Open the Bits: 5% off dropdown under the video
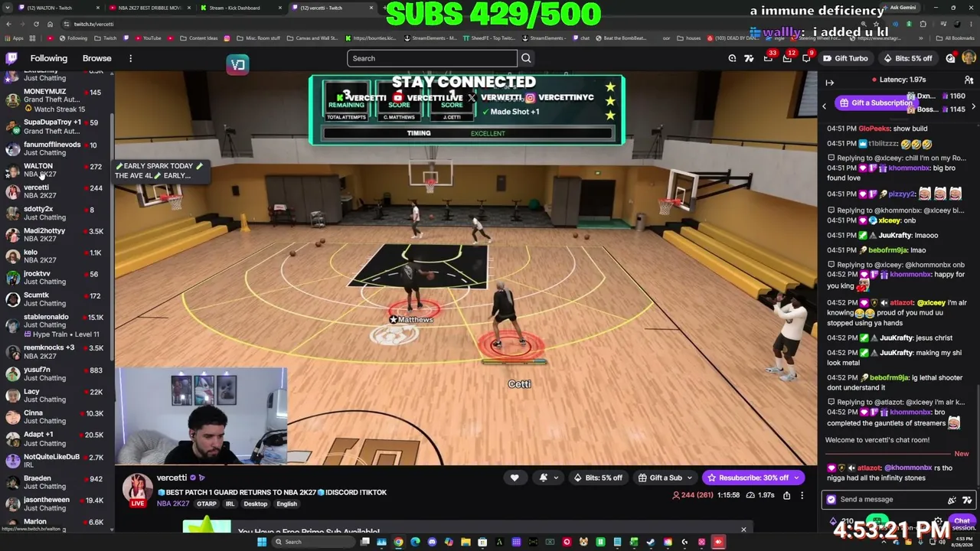980x551 pixels. pyautogui.click(x=600, y=478)
